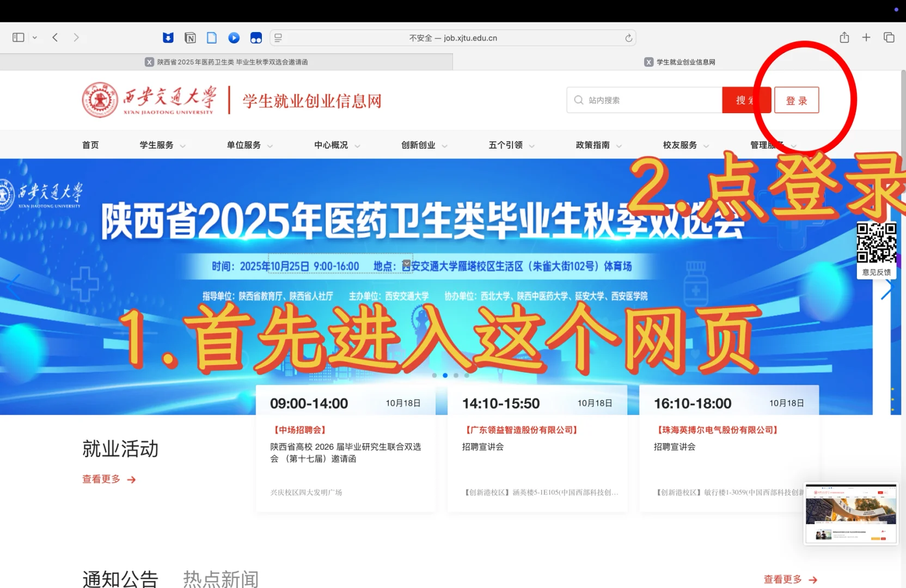This screenshot has width=906, height=588.
Task: Close the 学生就业创业信息网 tab
Action: click(648, 62)
